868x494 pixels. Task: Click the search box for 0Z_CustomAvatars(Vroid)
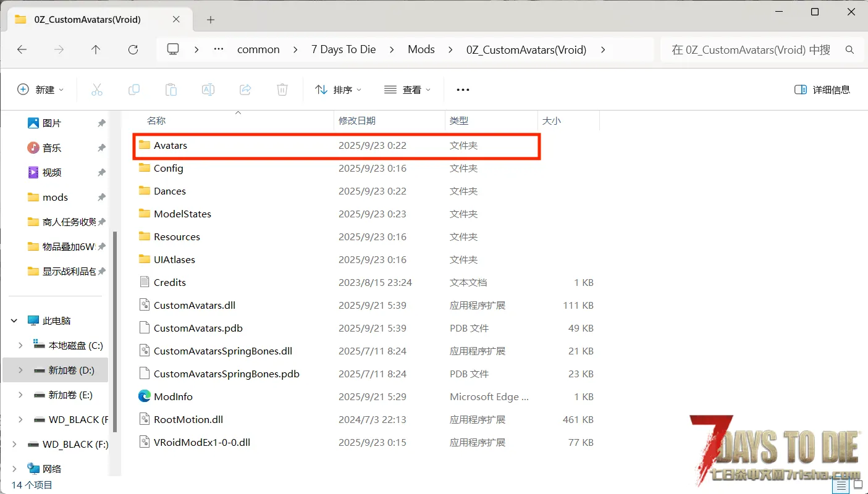[751, 49]
